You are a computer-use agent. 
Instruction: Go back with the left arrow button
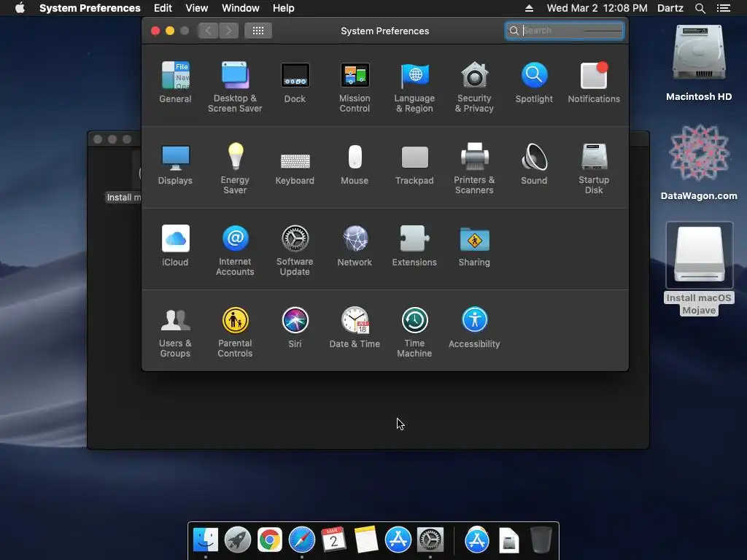(x=208, y=31)
